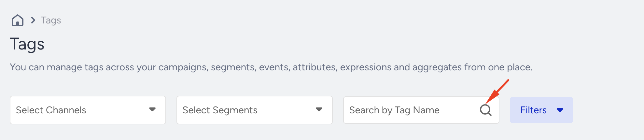Click the red arrow annotation
The image size is (644, 140).
[x=497, y=91]
